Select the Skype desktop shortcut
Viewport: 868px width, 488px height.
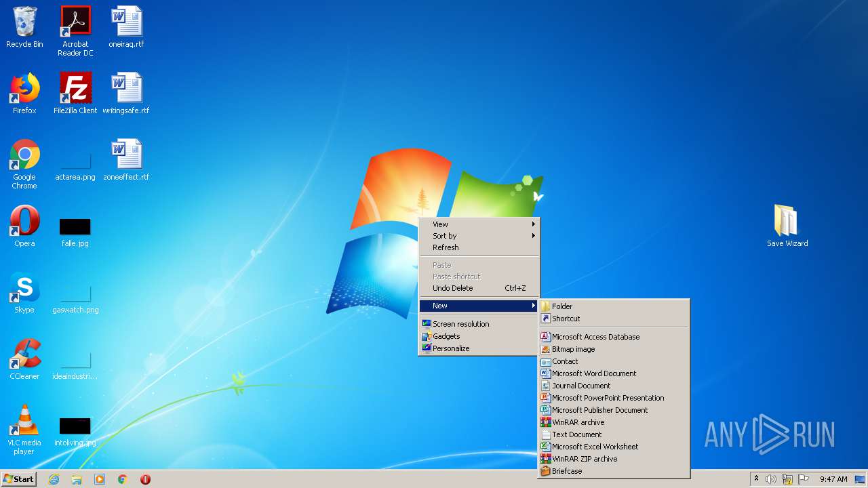coord(24,293)
